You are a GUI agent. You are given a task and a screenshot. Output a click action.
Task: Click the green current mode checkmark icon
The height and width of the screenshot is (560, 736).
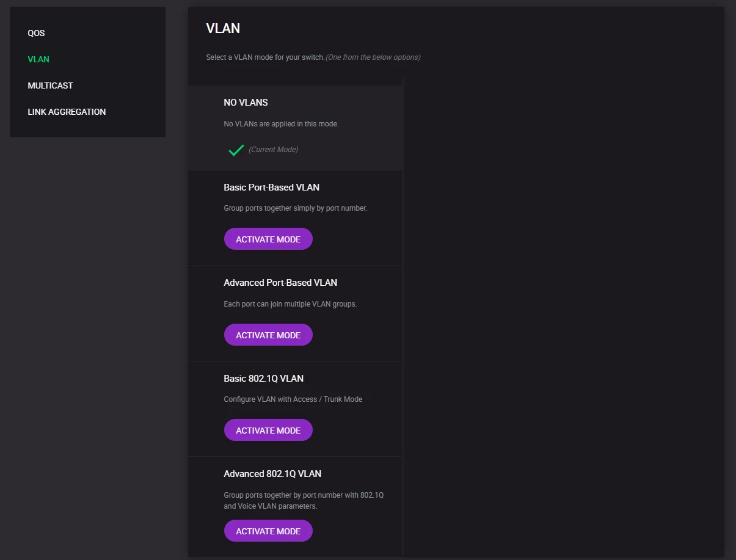(x=236, y=150)
